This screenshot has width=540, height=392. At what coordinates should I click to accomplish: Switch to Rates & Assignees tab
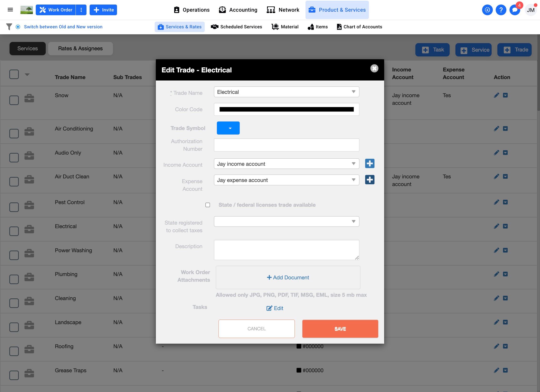coord(80,49)
